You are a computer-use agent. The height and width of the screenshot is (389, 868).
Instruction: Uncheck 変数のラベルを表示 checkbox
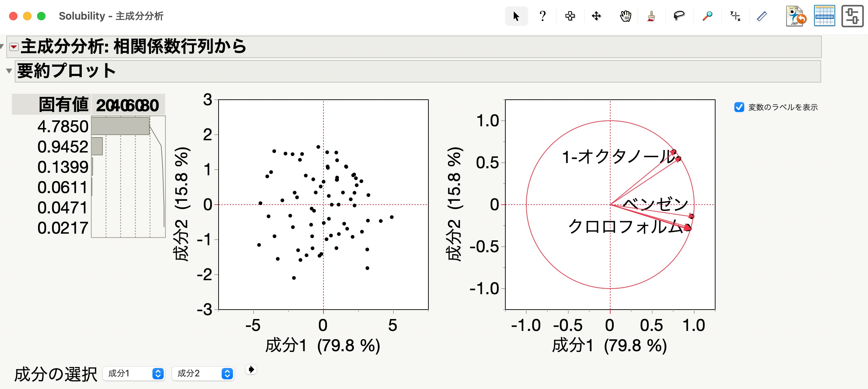pos(739,107)
